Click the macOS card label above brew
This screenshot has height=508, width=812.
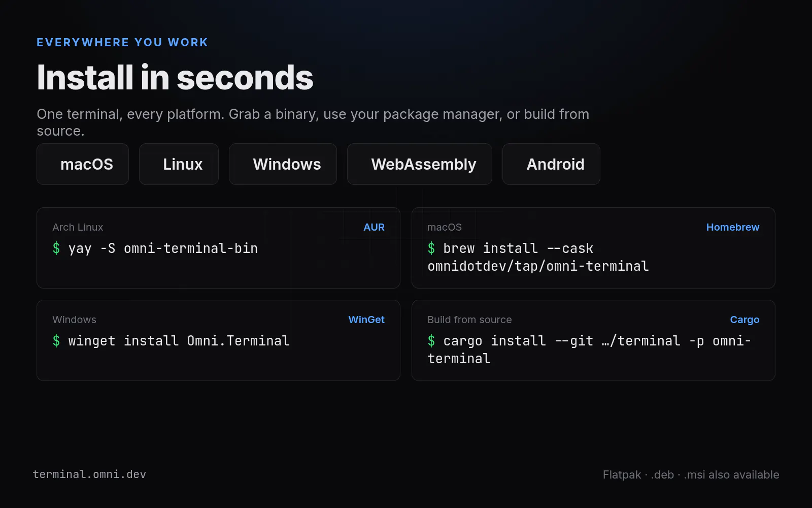[x=445, y=227]
